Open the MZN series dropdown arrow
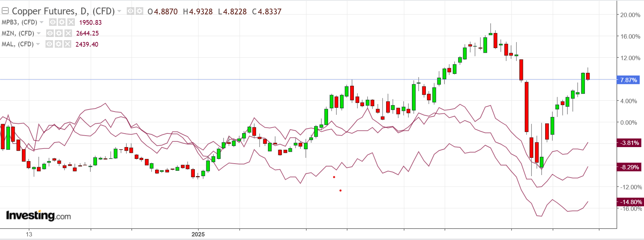The height and width of the screenshot is (240, 644). [39, 33]
